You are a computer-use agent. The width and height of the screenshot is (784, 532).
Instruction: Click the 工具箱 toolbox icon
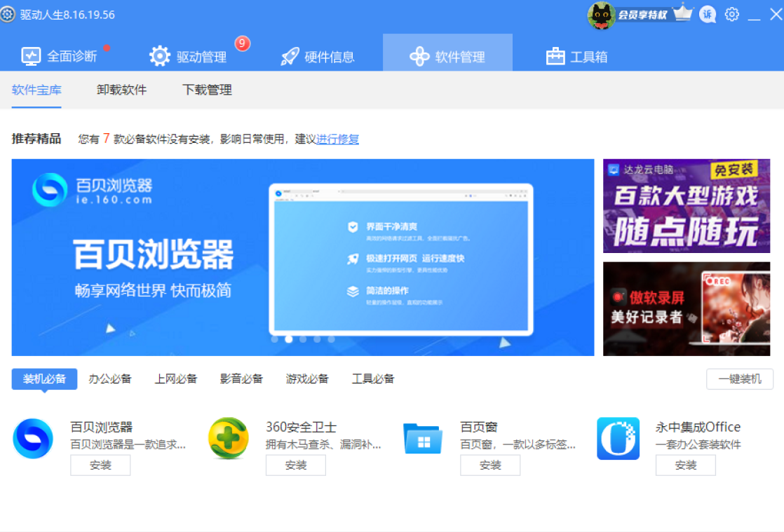point(555,56)
